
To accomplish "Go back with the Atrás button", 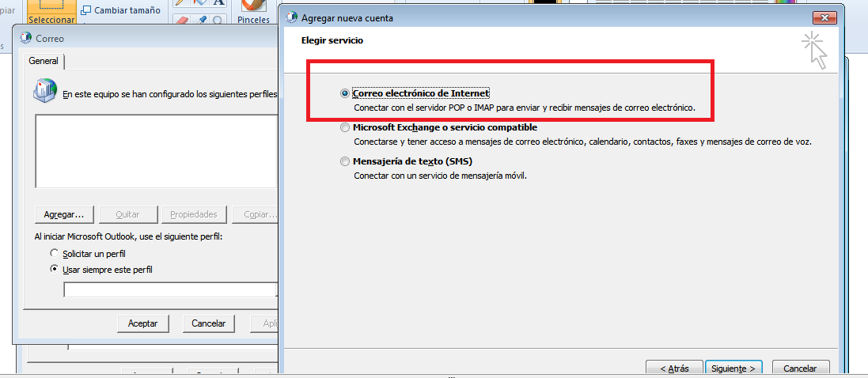I will [x=674, y=368].
